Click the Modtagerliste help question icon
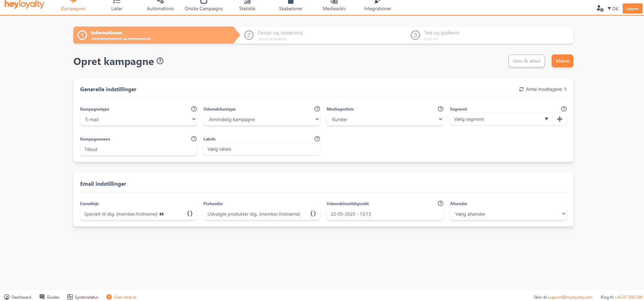644x301 pixels. click(x=441, y=109)
